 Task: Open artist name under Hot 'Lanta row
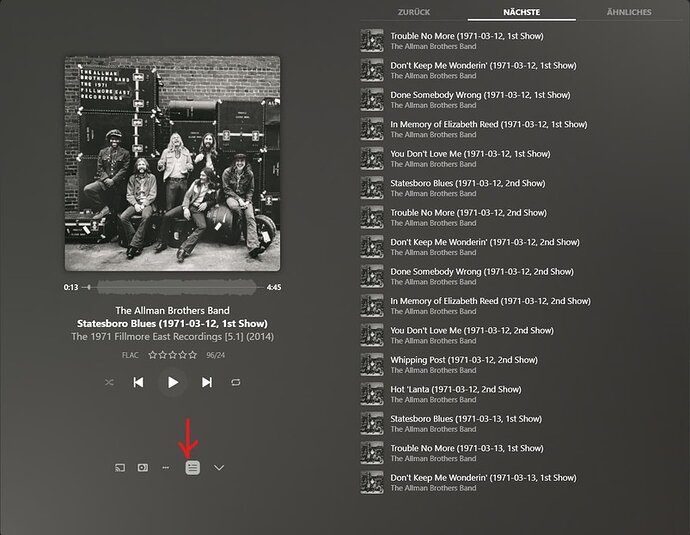tap(433, 400)
